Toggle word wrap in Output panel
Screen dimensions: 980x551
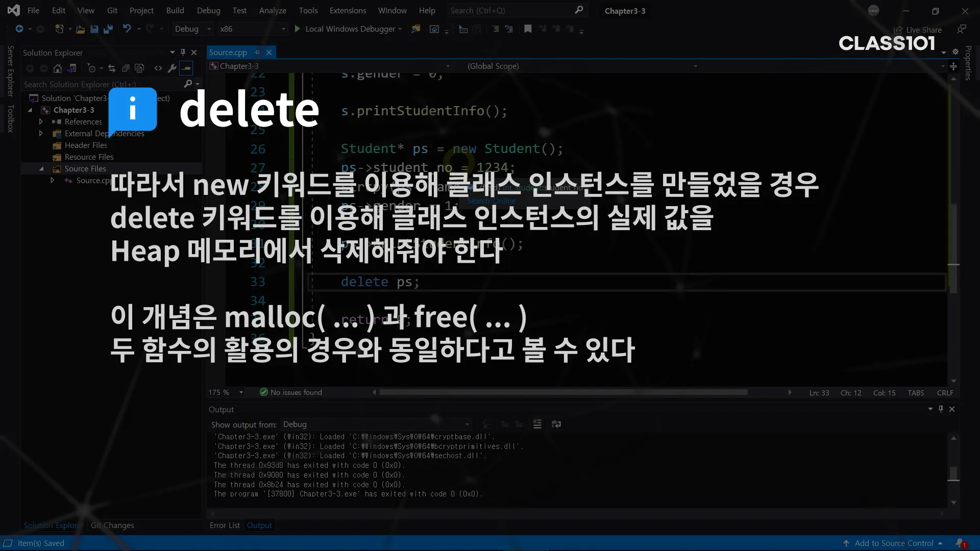tap(556, 424)
